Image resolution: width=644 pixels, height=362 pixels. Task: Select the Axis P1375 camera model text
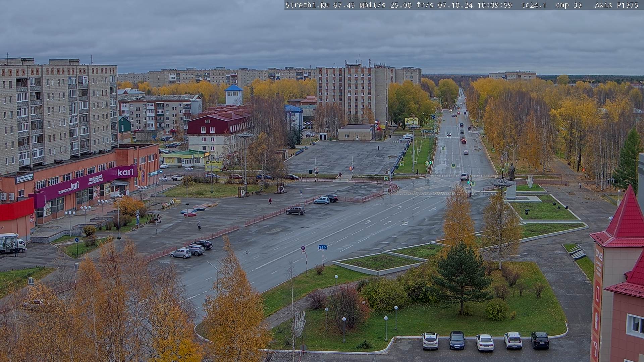616,5
